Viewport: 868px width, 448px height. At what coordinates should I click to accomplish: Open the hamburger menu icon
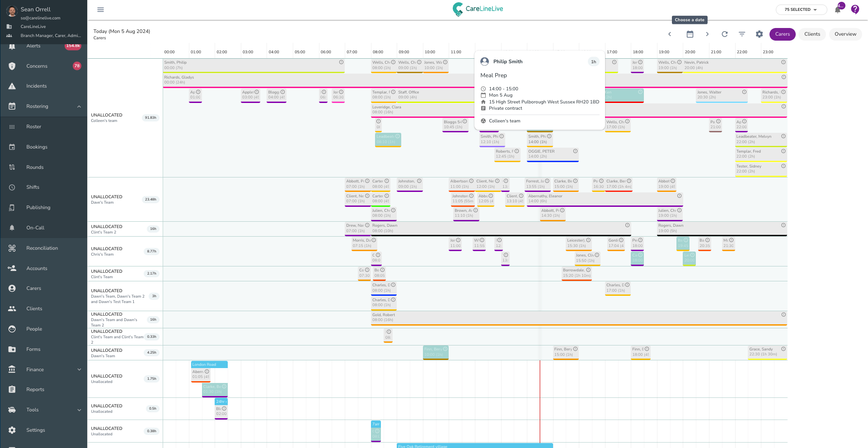[x=100, y=9]
